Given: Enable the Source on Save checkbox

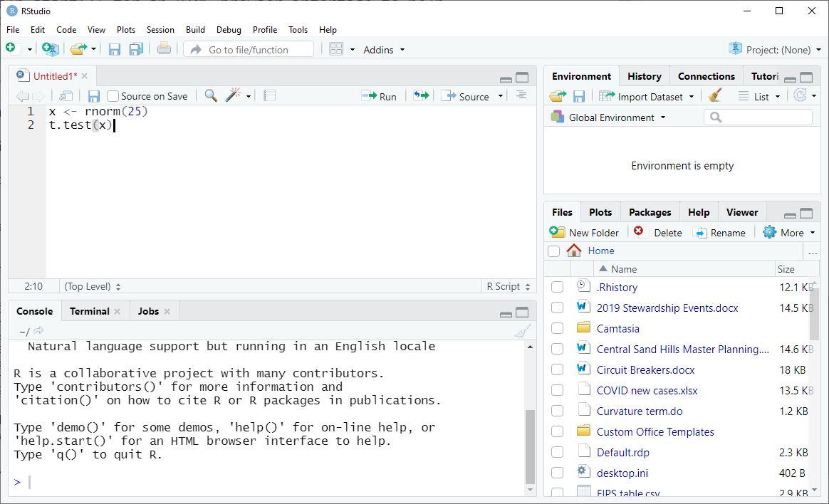Looking at the screenshot, I should tap(112, 95).
